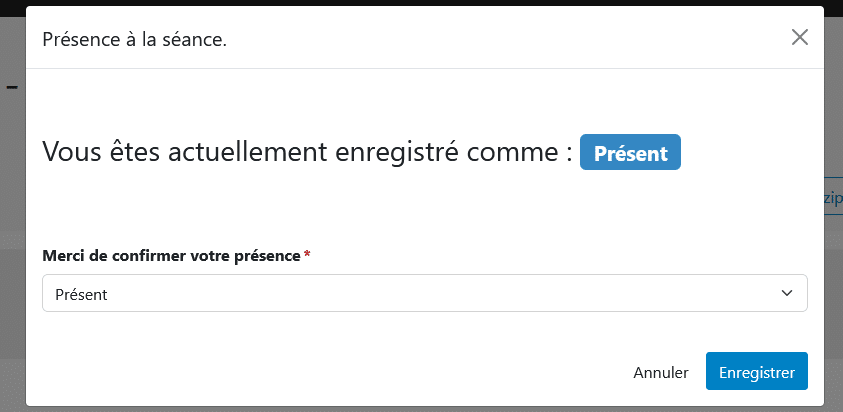Viewport: 843px width, 412px height.
Task: Click the red required-field asterisk
Action: click(307, 256)
